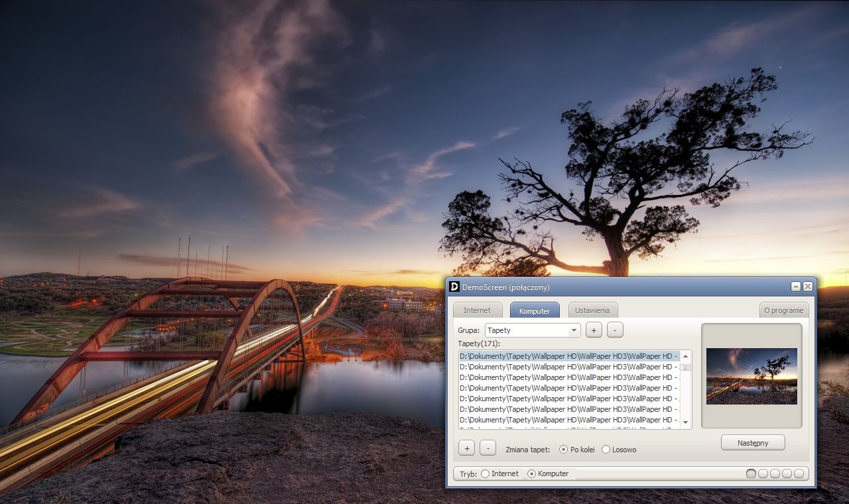This screenshot has width=849, height=504.
Task: Remove group with minus beside Grupa
Action: point(615,330)
